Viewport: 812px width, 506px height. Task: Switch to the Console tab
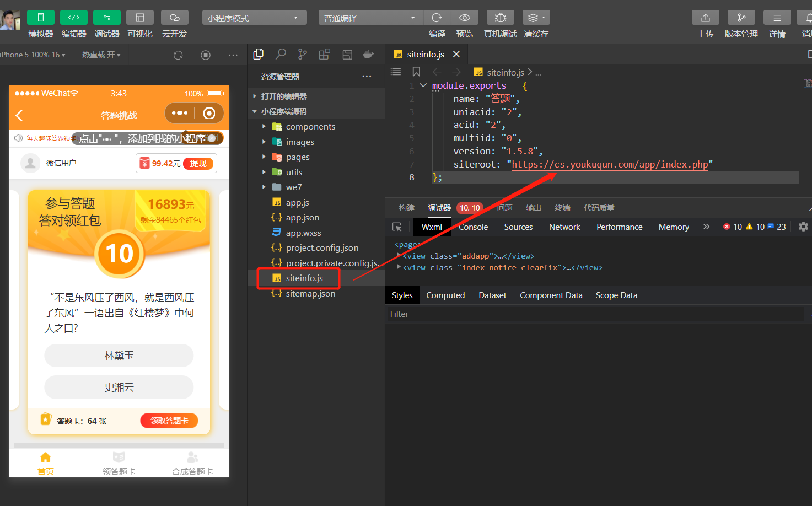(x=473, y=227)
